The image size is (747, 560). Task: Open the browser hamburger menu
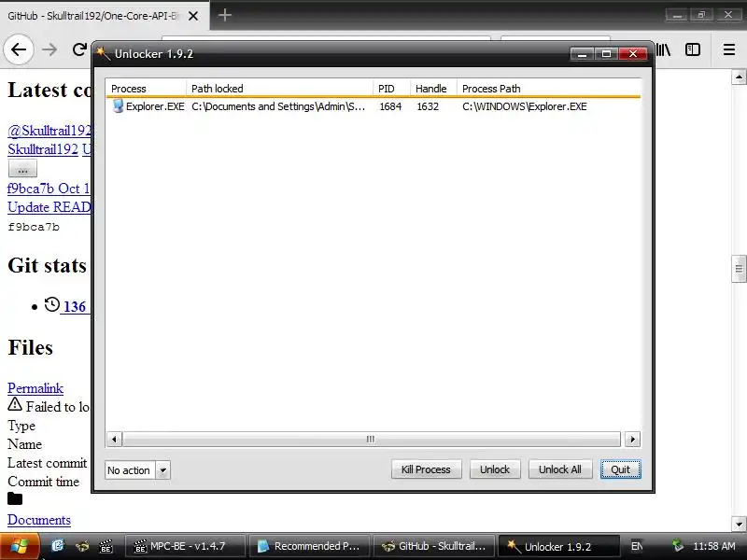[x=729, y=49]
